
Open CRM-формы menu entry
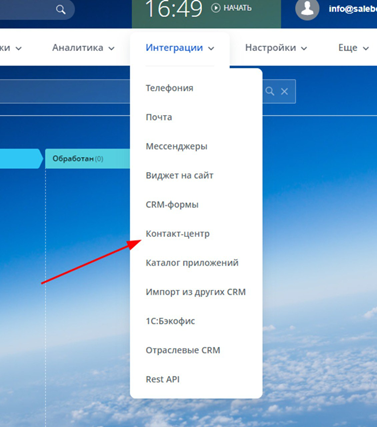(172, 204)
